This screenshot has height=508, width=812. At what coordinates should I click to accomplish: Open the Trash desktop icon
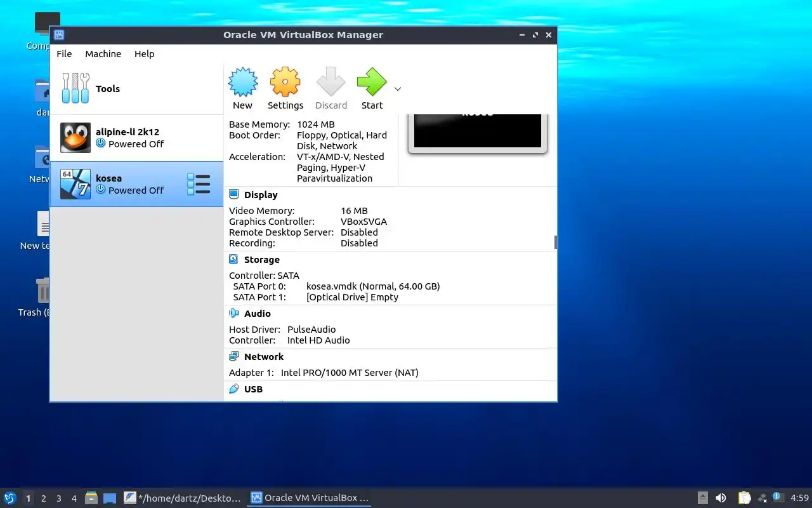[43, 290]
